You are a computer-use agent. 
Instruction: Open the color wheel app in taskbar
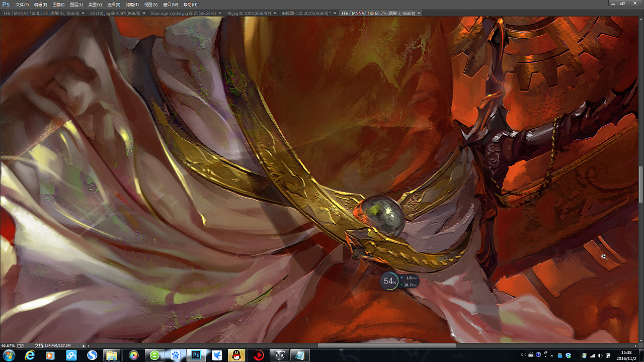point(133,355)
